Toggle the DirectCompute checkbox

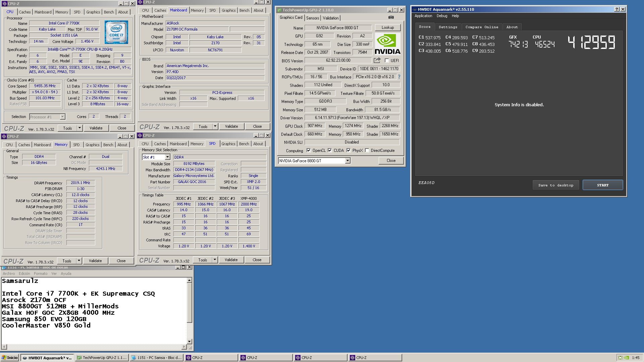click(x=367, y=150)
